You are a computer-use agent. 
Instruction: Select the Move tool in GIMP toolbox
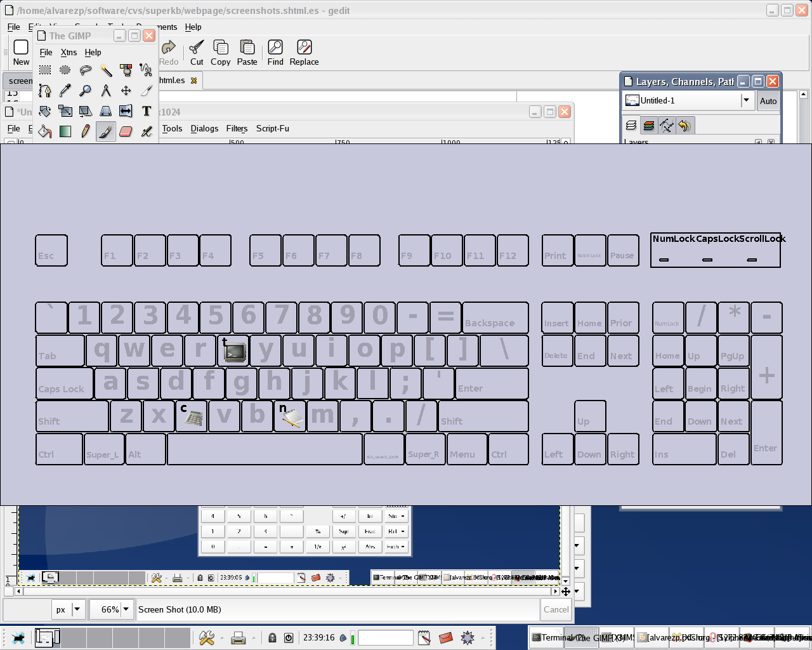pyautogui.click(x=126, y=91)
